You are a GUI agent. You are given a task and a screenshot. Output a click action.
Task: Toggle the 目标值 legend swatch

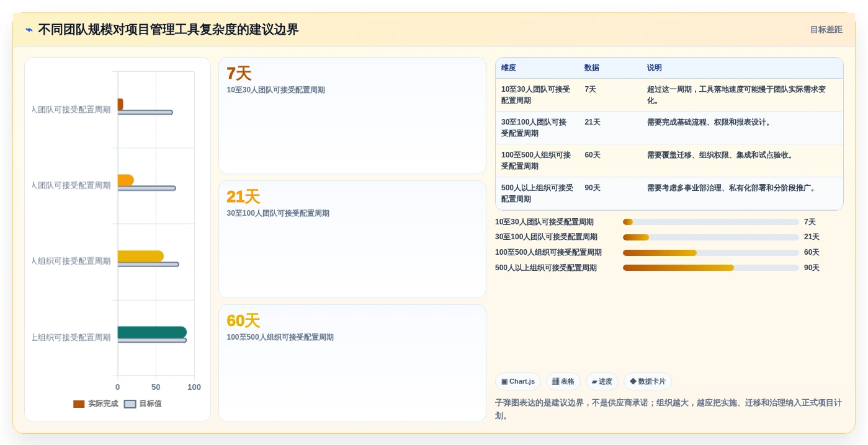[x=130, y=404]
